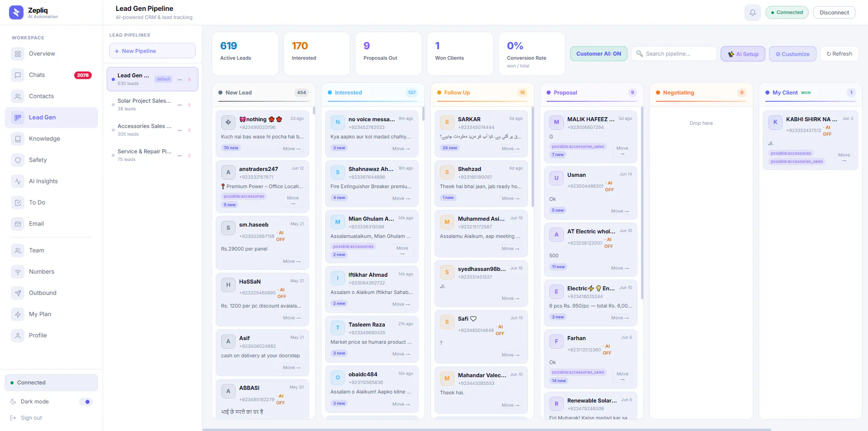Click the magnifier icon in pipeline search
Screen dimensions: 868x431
click(640, 54)
